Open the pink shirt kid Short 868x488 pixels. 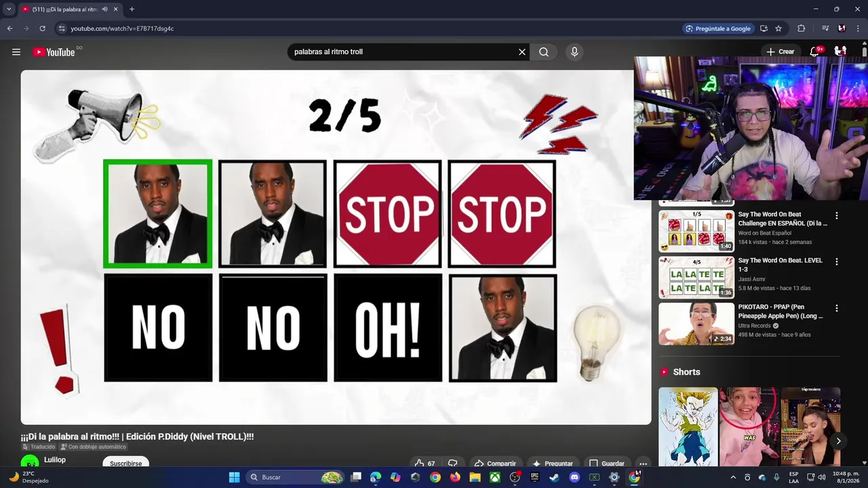[749, 427]
